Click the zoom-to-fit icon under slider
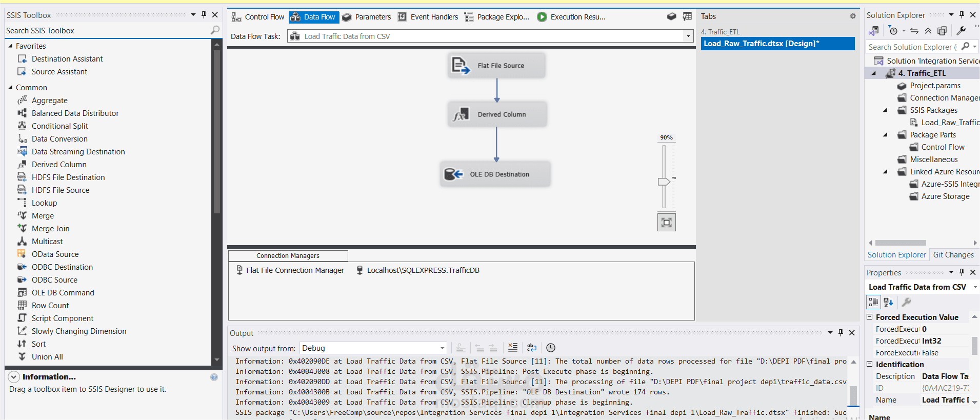The image size is (980, 420). pyautogui.click(x=666, y=223)
